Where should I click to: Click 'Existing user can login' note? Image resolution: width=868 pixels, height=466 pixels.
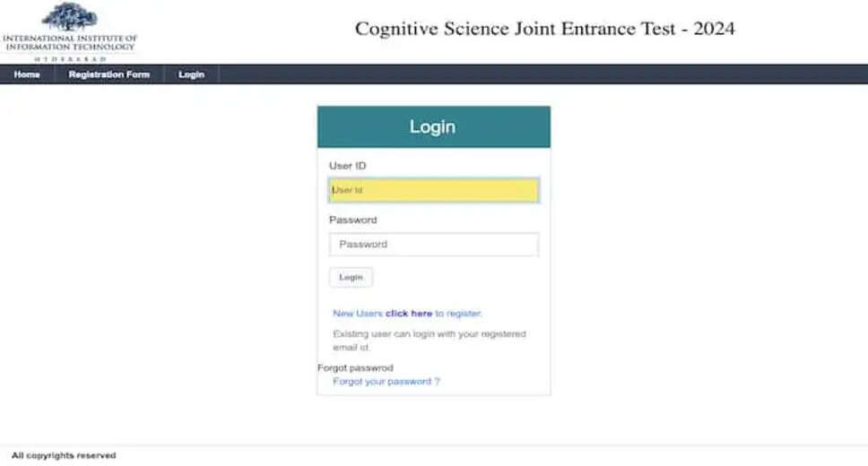coord(430,341)
